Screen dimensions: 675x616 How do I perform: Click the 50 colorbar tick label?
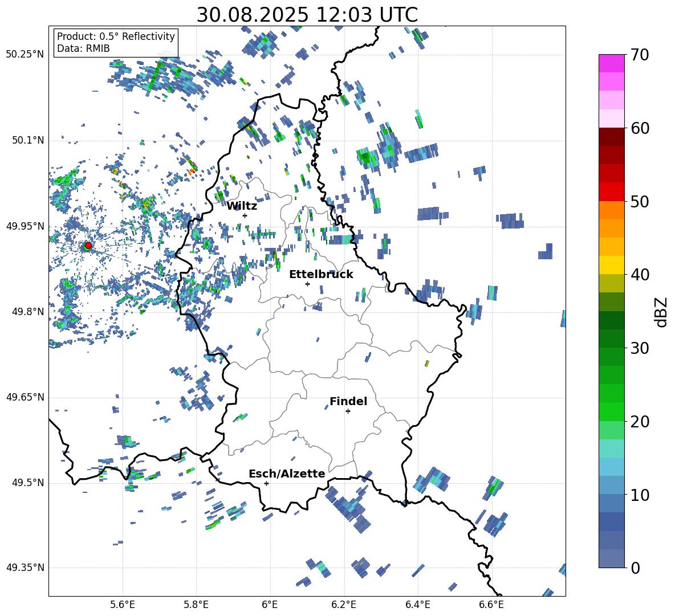[x=640, y=201]
